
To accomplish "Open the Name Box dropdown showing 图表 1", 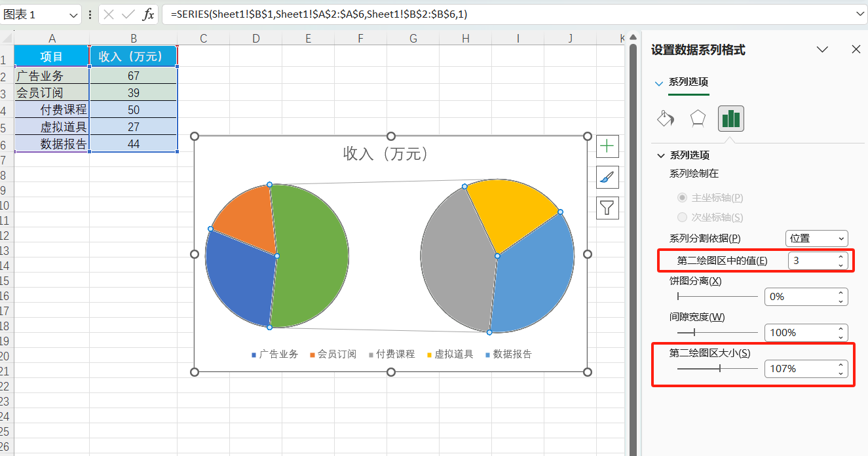I will [x=74, y=14].
